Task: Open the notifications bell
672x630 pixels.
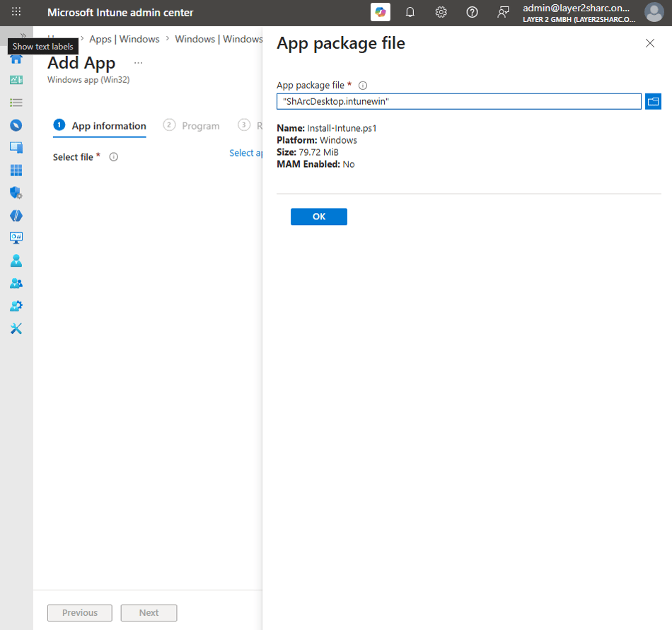Action: (410, 12)
